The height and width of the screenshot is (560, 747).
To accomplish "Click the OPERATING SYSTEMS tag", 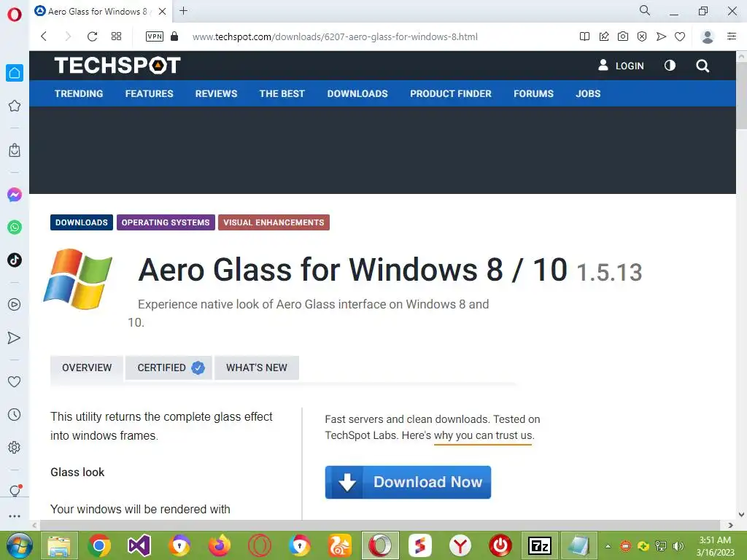I will (x=166, y=222).
